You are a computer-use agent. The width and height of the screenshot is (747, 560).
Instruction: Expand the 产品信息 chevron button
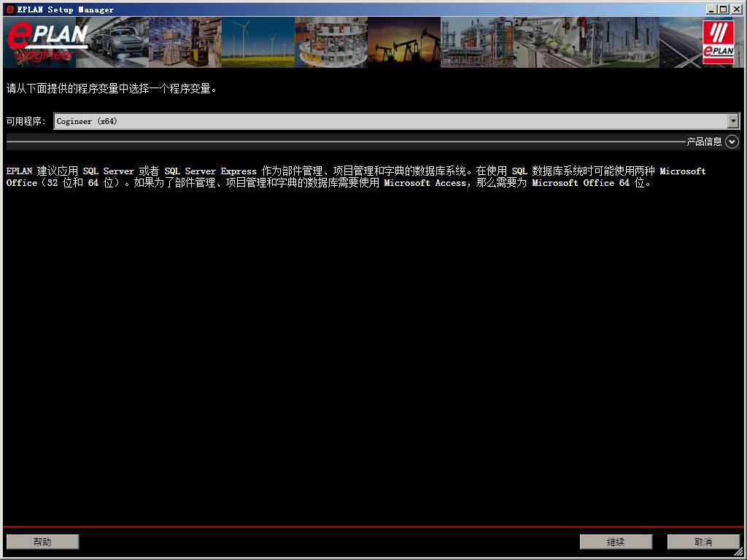click(x=732, y=141)
